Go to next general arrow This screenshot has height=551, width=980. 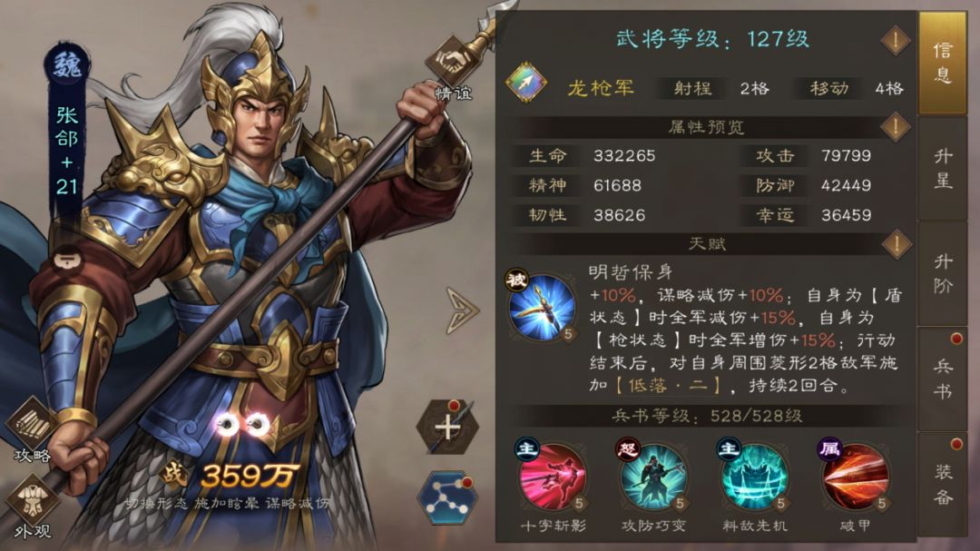tap(463, 310)
